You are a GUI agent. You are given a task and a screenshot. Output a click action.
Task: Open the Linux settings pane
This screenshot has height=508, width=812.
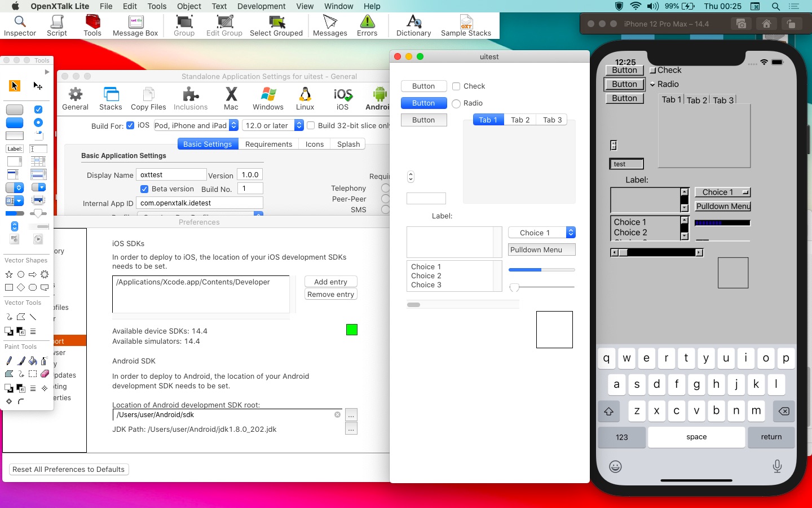[305, 99]
